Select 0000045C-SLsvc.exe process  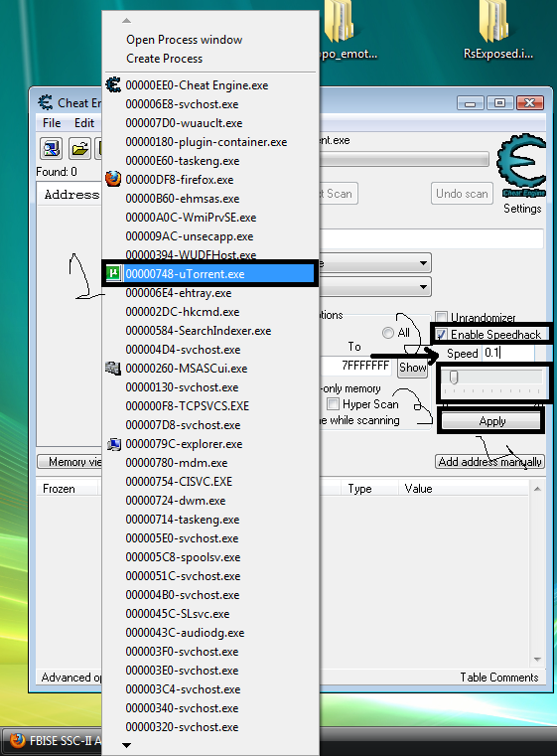tap(209, 614)
